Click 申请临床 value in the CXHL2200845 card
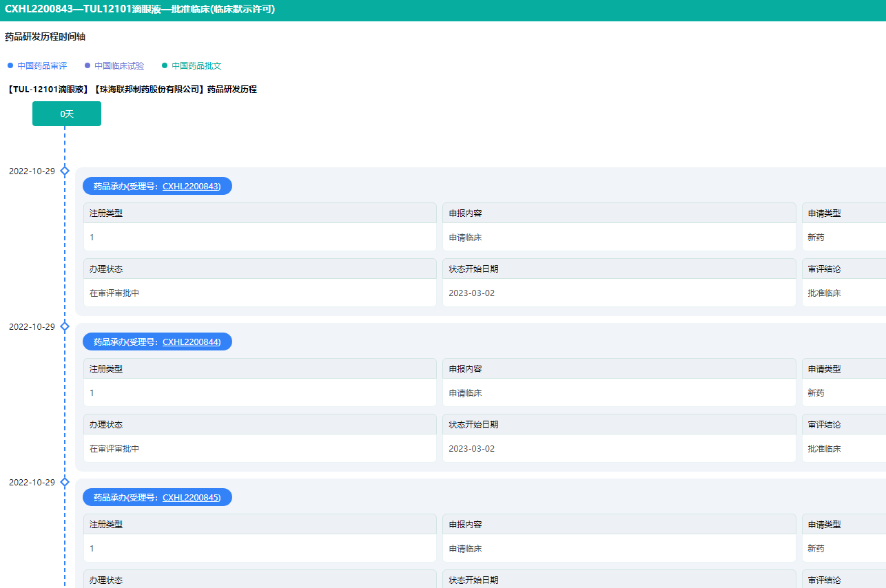 click(465, 549)
